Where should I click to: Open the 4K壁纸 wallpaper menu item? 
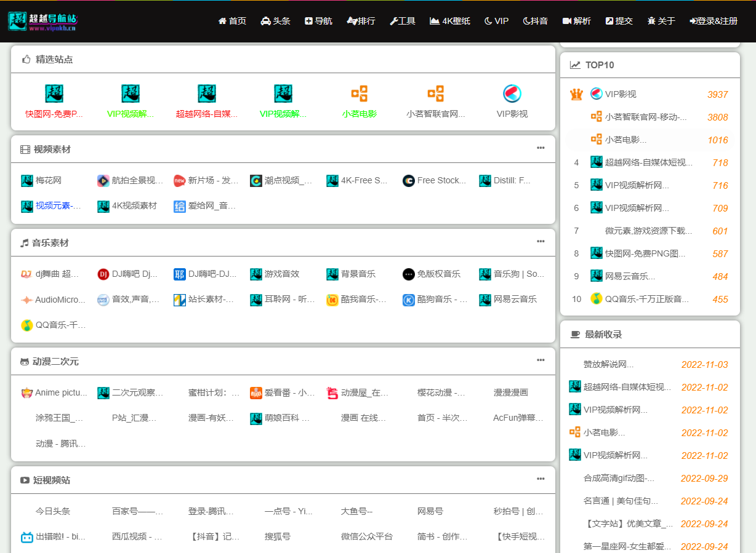coord(450,21)
